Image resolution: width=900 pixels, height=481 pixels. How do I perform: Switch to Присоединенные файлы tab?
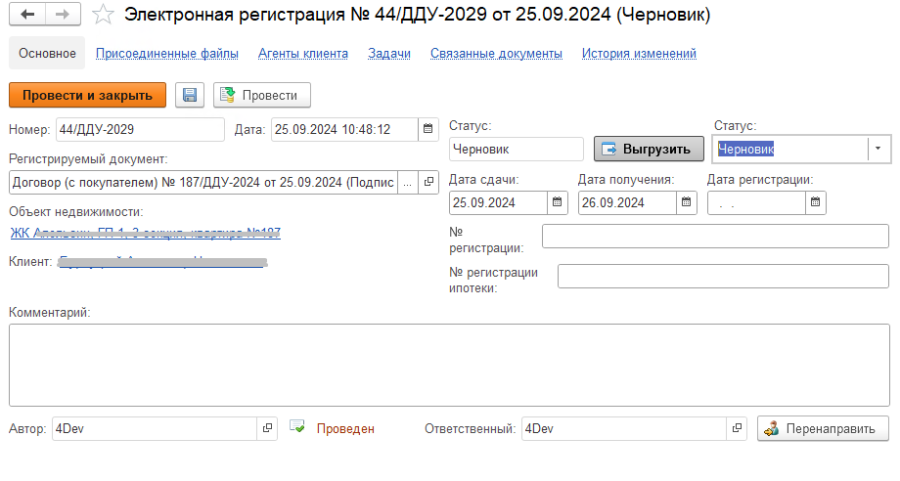coord(167,54)
